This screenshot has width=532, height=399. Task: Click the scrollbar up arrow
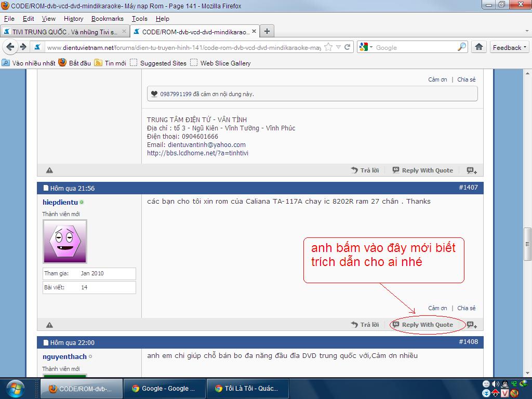[x=527, y=73]
